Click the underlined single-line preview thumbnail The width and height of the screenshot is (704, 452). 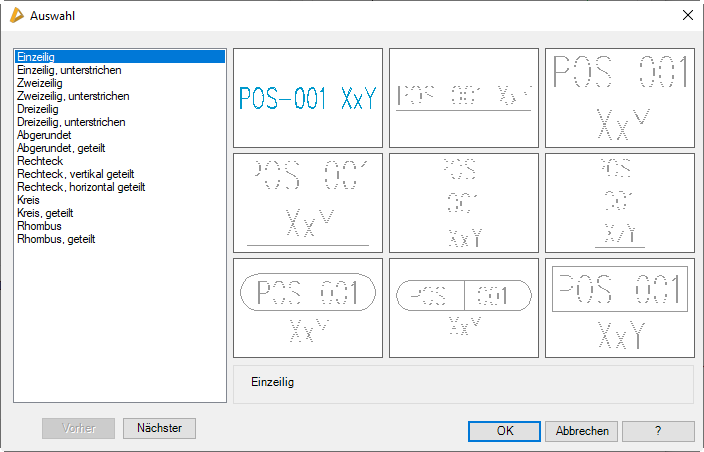tap(464, 97)
